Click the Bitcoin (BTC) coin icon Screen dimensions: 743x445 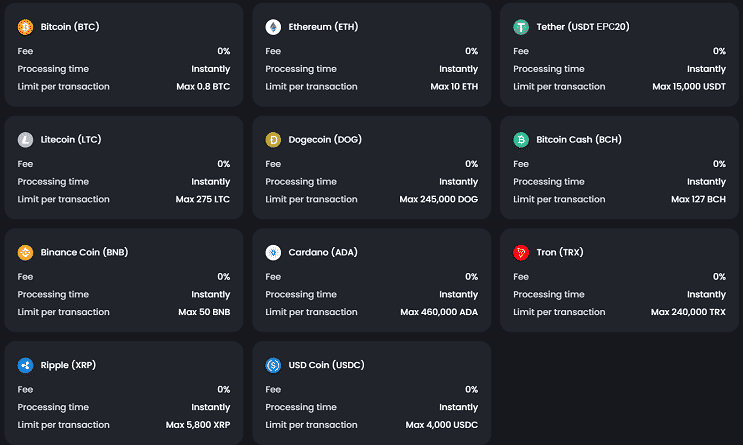26,27
